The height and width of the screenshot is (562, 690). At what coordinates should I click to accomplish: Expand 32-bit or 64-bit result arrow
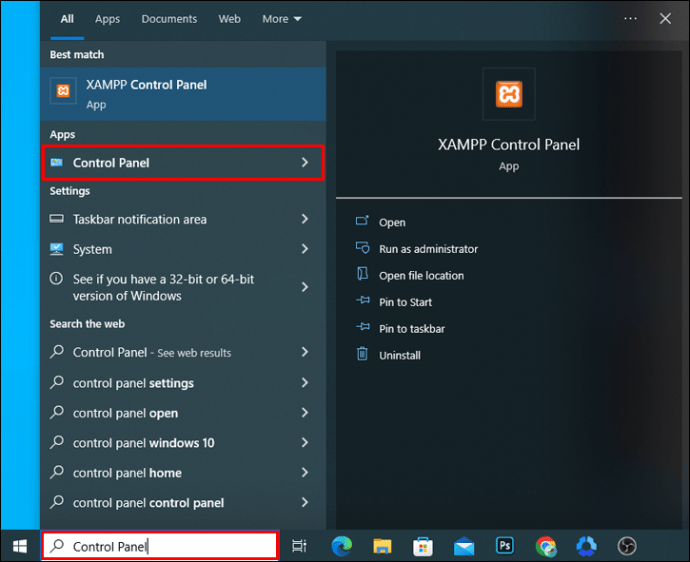click(305, 287)
